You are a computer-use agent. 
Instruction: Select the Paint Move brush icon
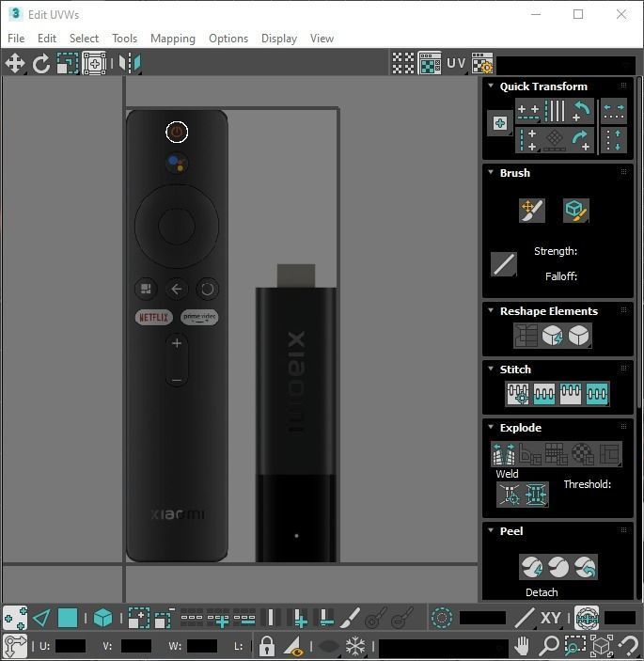[532, 210]
